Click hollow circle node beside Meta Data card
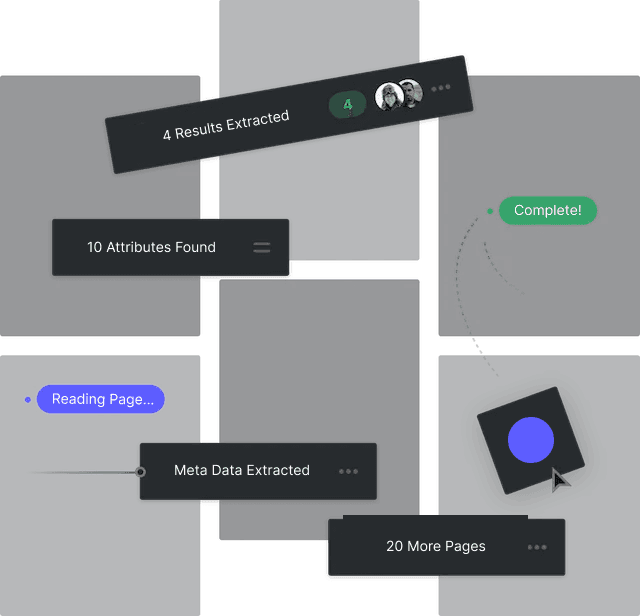Image resolution: width=640 pixels, height=616 pixels. [x=140, y=472]
